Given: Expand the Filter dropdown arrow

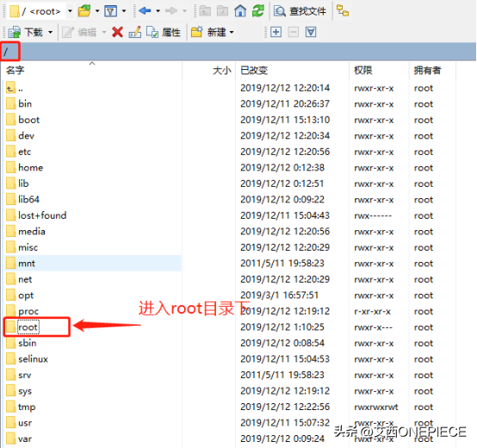Looking at the screenshot, I should point(124,11).
